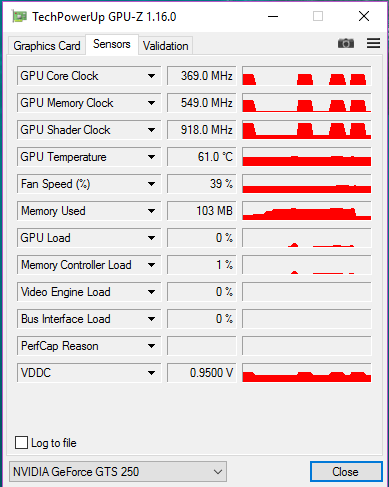Enable the Log to file checkbox
Viewport: 389px width, 487px height.
tap(21, 443)
